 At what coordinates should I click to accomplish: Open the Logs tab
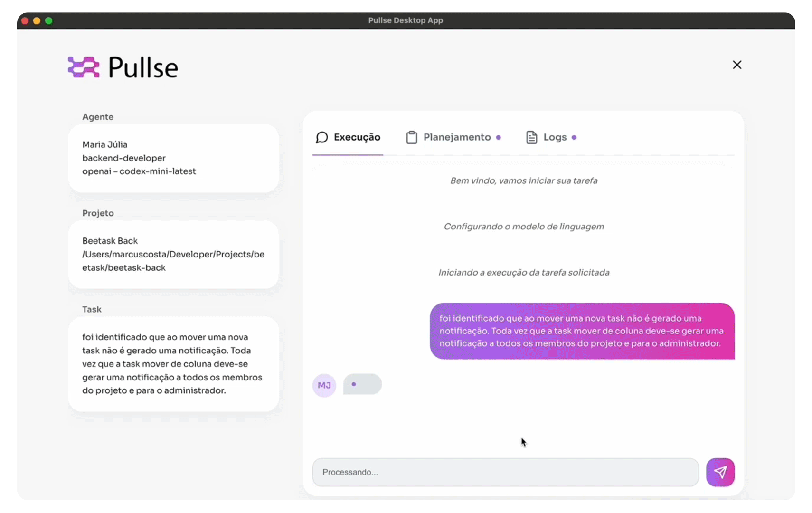tap(551, 137)
